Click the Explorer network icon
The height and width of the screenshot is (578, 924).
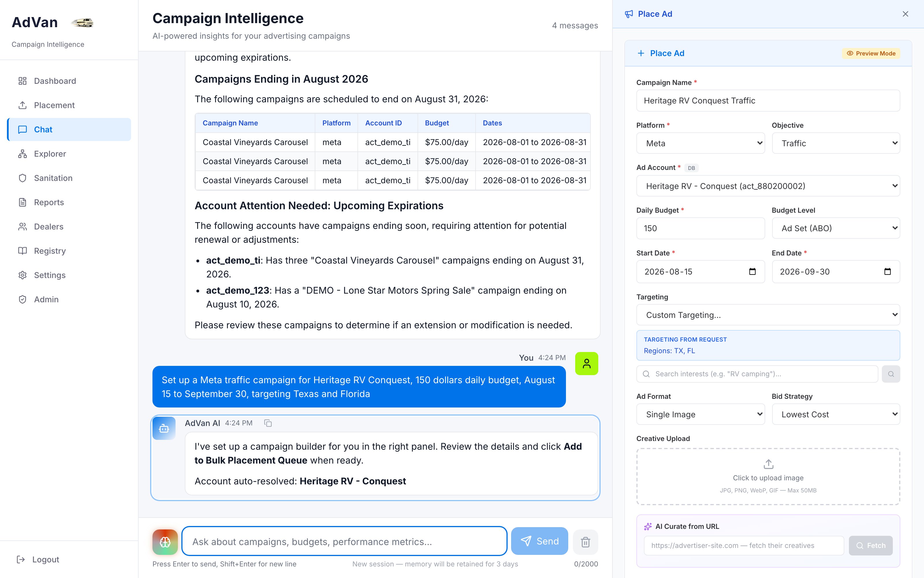pos(23,154)
